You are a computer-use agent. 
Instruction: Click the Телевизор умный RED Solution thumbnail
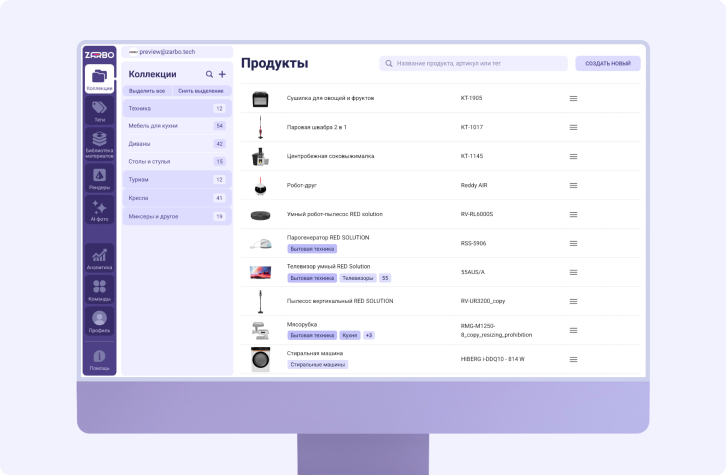point(260,272)
